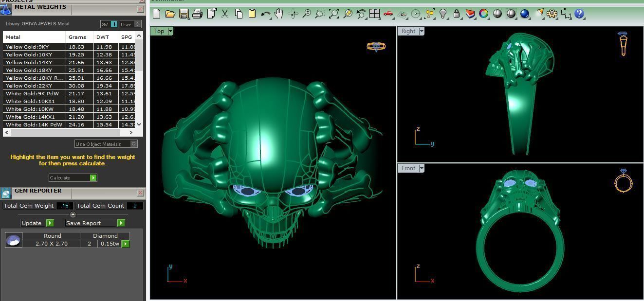Click the Front viewport title tab
Screen dimensions: 644x301
(x=408, y=168)
